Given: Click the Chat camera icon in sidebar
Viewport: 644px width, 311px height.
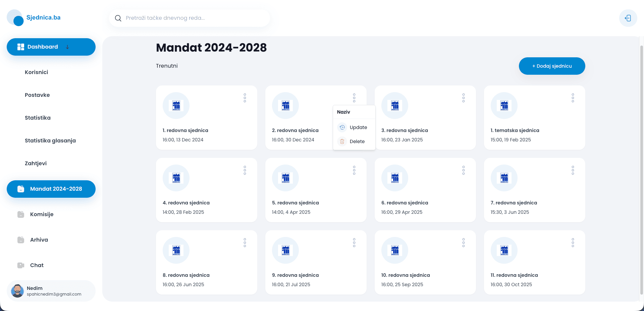Looking at the screenshot, I should [x=21, y=265].
